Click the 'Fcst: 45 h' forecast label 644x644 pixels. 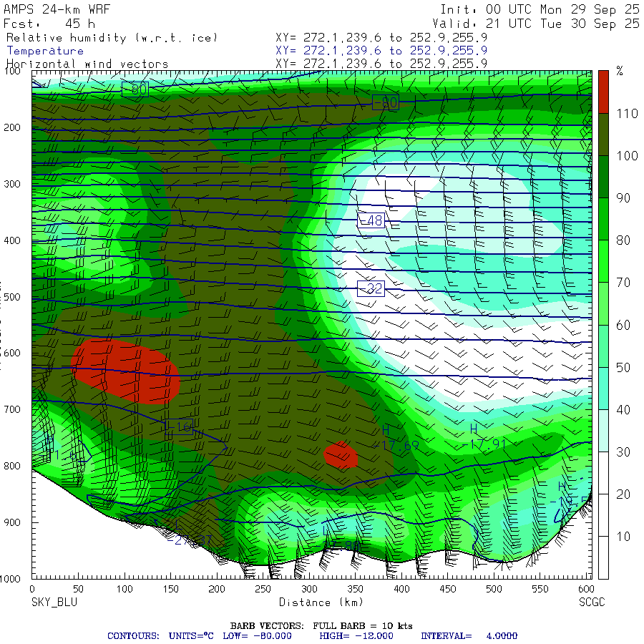click(49, 24)
